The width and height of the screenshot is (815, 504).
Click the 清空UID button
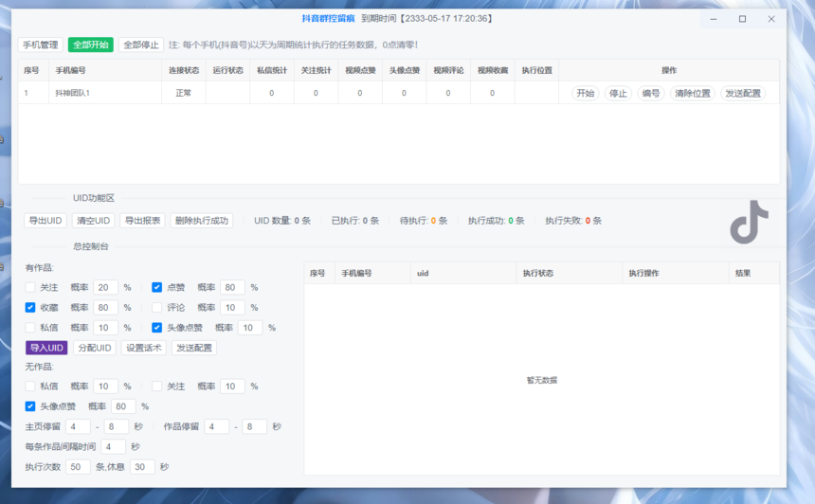tap(93, 221)
